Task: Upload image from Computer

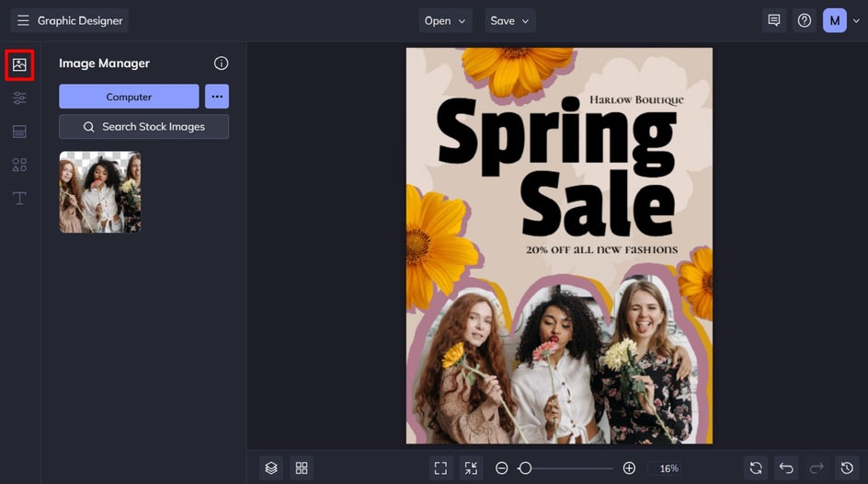Action: (x=129, y=97)
